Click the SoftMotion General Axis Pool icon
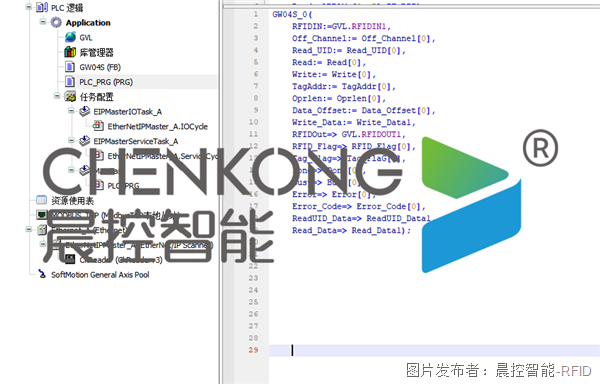The image size is (600, 384). pyautogui.click(x=42, y=274)
